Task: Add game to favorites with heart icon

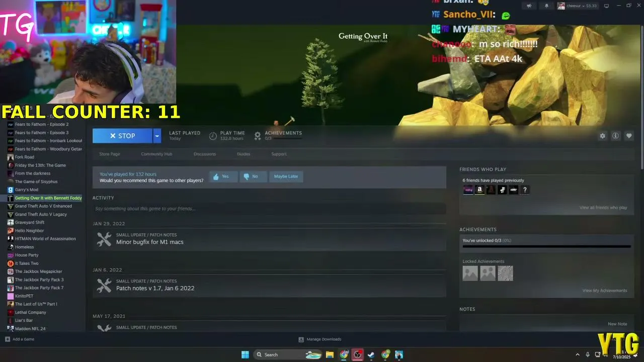Action: pyautogui.click(x=629, y=136)
